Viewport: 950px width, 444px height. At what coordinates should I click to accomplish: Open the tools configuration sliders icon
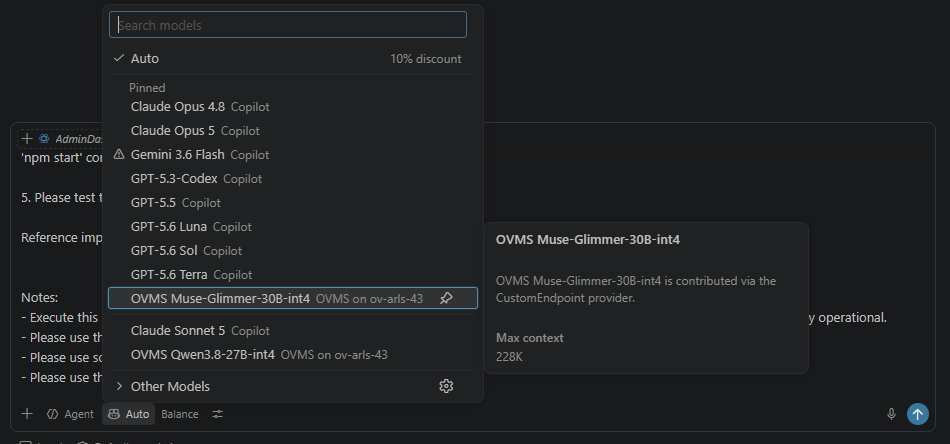pos(218,414)
